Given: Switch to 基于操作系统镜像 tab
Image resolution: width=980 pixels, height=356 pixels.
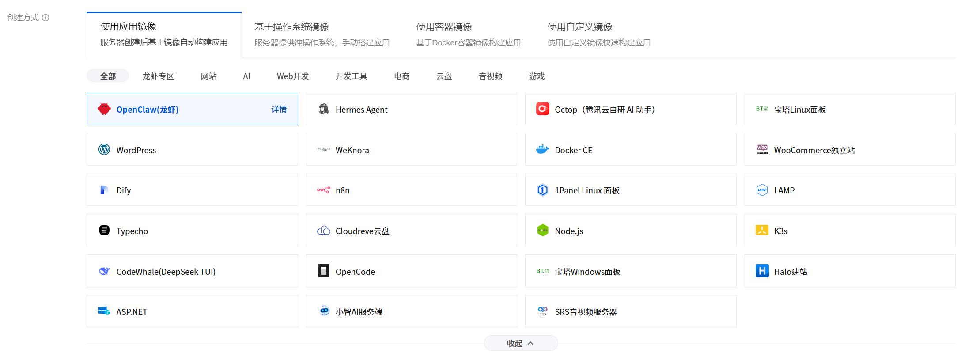Looking at the screenshot, I should click(x=322, y=34).
